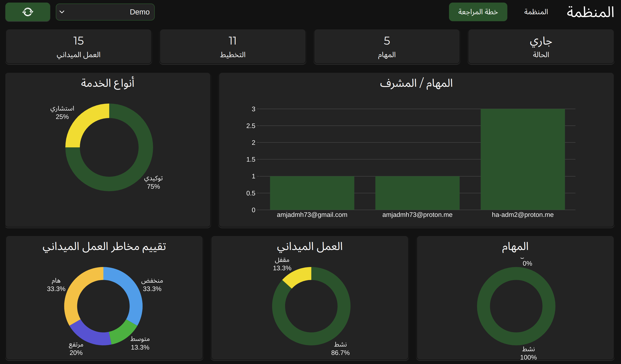Click the green refresh sync icon button
This screenshot has width=621, height=364.
28,12
